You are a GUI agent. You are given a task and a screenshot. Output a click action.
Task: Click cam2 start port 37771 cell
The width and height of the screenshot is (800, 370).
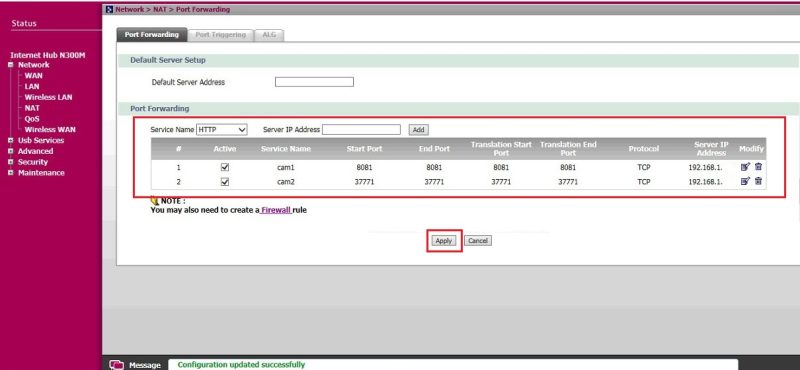pos(364,182)
